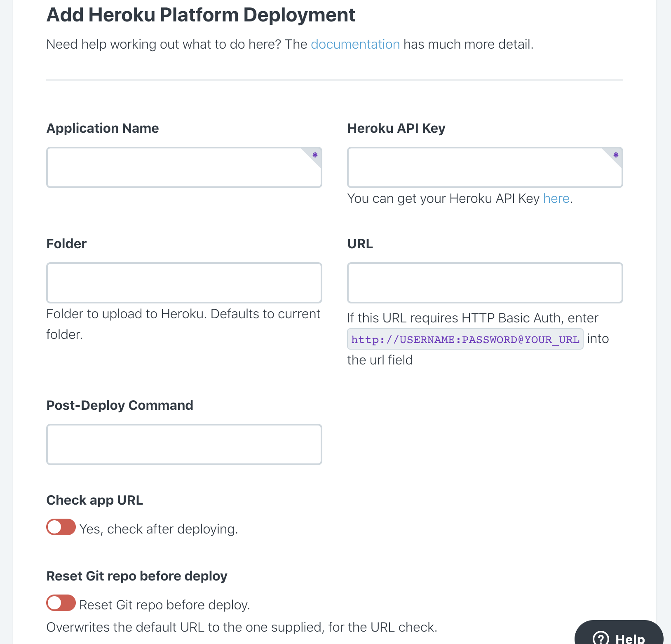Click the 'Add Heroku Platform Deployment' heading

click(201, 15)
